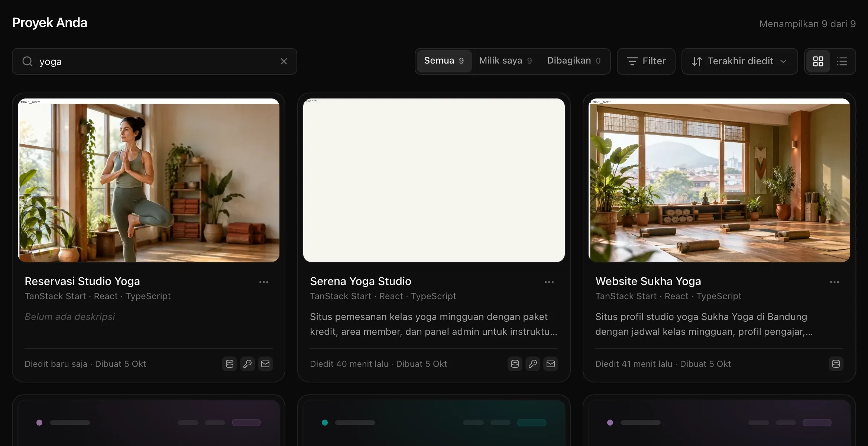This screenshot has height=446, width=868.
Task: Click database icon on Website Sukha Yoga
Action: pyautogui.click(x=836, y=364)
